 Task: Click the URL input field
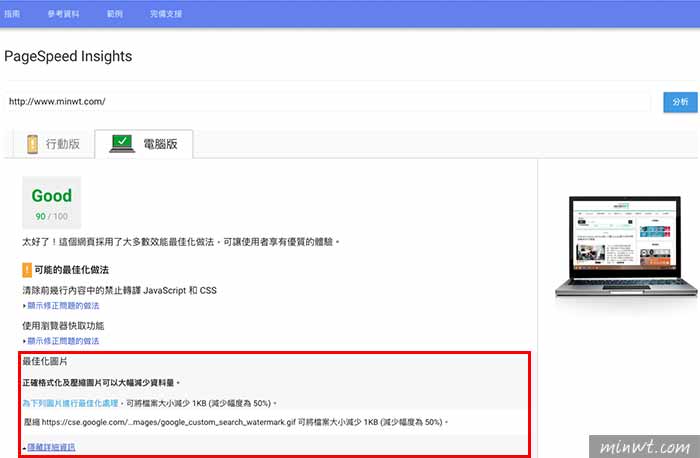(x=328, y=101)
